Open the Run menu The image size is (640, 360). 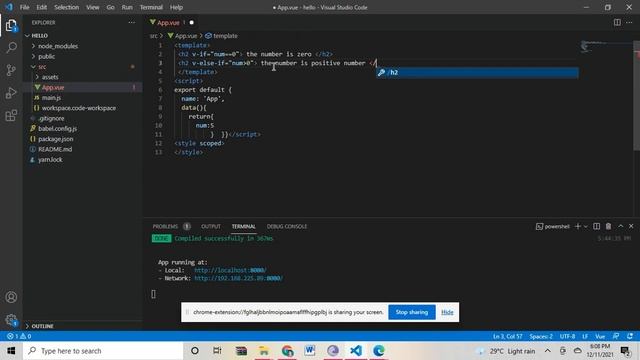[x=127, y=7]
